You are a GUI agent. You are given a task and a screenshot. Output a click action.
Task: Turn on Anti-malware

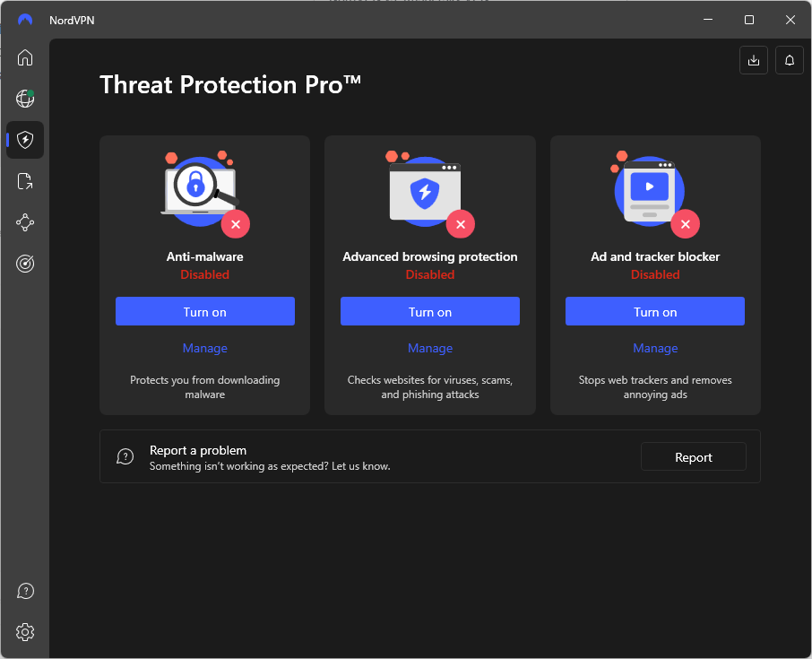205,311
